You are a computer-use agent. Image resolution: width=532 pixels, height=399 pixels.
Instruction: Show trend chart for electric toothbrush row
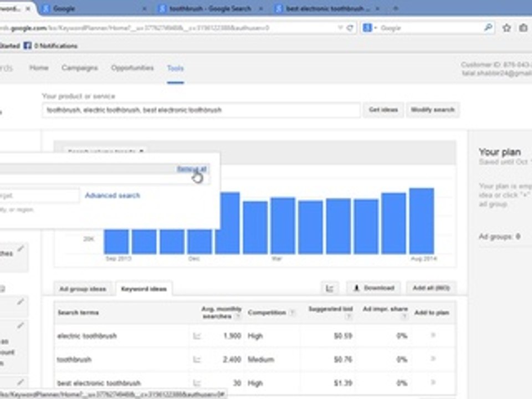click(x=197, y=336)
